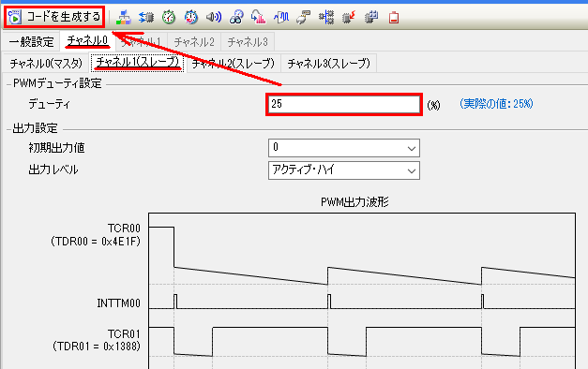Click the PWM出力波形 chart title
Screen dimensions: 588x369
coord(354,202)
